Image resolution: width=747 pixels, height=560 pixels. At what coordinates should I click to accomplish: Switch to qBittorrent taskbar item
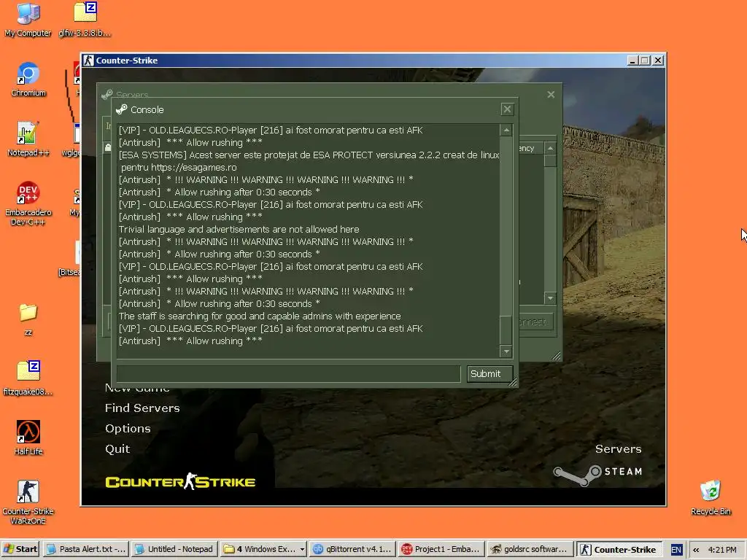coord(352,549)
